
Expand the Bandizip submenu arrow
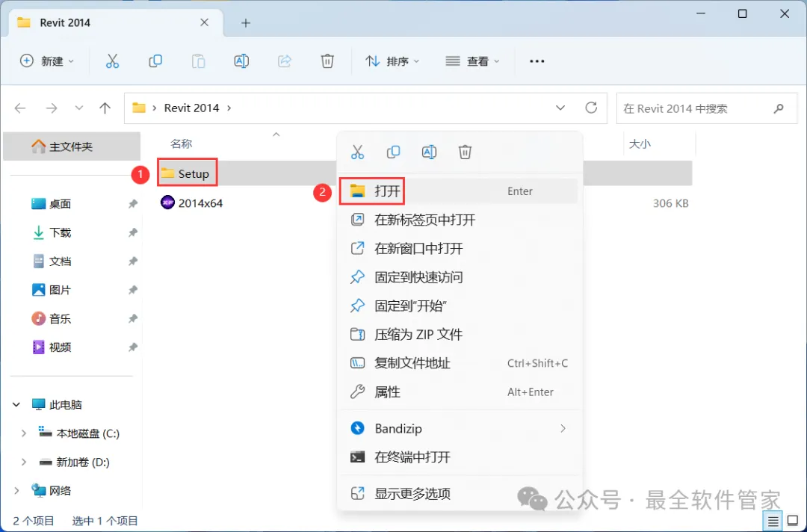tap(563, 429)
